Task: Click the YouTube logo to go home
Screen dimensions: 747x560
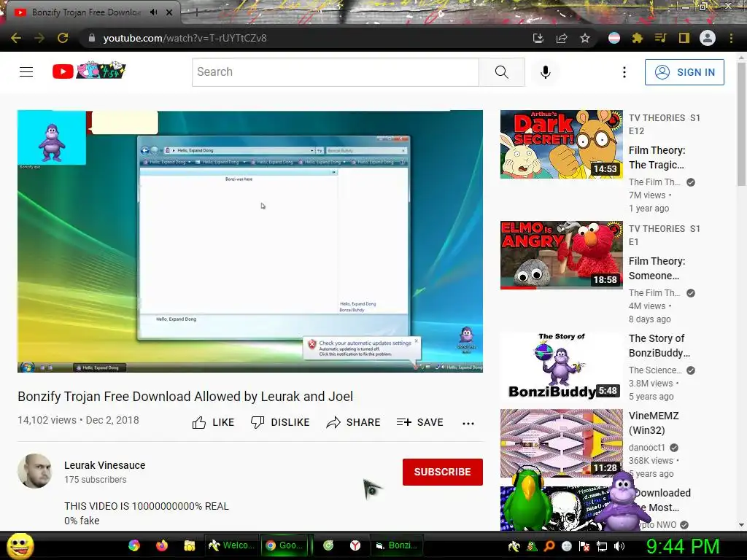Action: pyautogui.click(x=89, y=71)
